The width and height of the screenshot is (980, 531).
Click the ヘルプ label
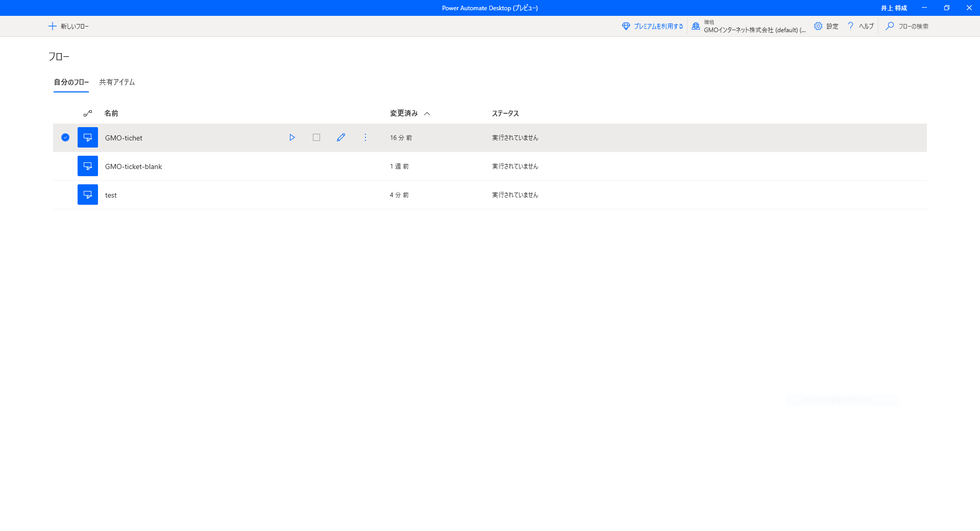point(866,26)
